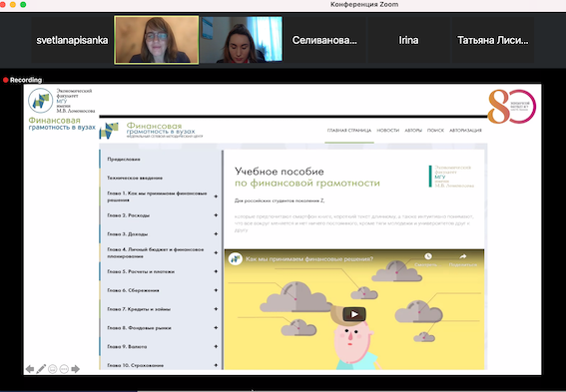Viewport: 566px width, 392px height.
Task: Select the pen annotation tool icon
Action: (x=41, y=368)
